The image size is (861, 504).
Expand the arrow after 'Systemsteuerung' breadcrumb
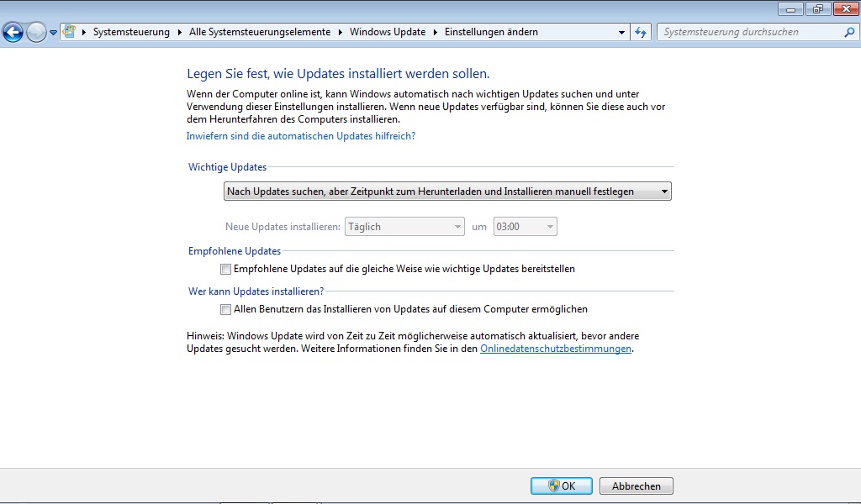pos(180,33)
